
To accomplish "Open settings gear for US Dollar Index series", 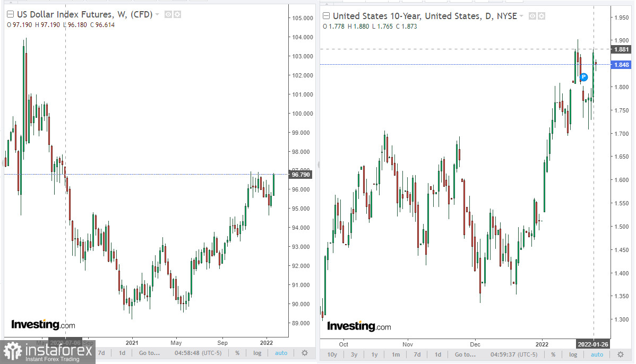I will click(x=177, y=15).
